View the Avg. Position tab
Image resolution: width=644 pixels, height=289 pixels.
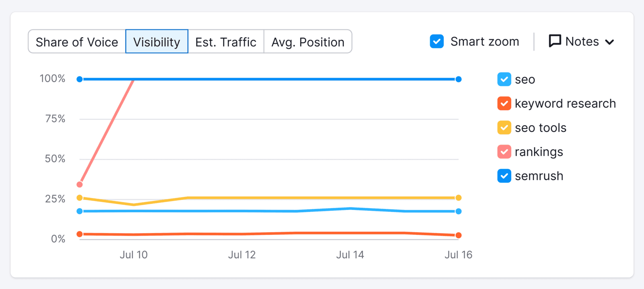(x=308, y=41)
